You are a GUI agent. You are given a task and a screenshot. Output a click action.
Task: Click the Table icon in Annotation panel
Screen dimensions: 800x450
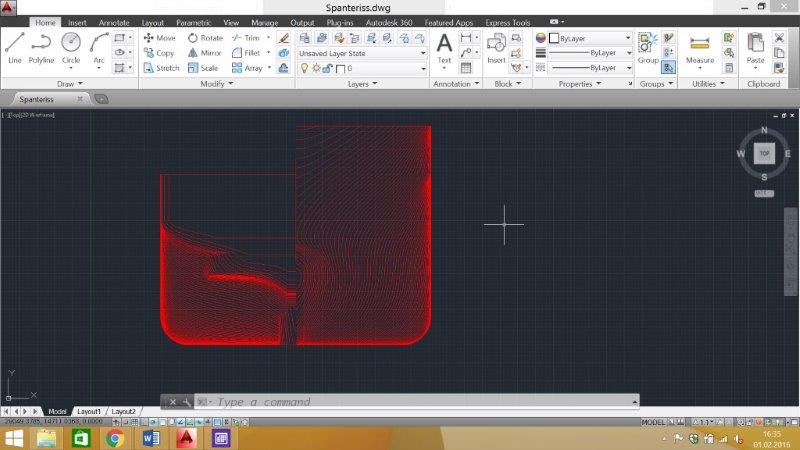point(466,68)
